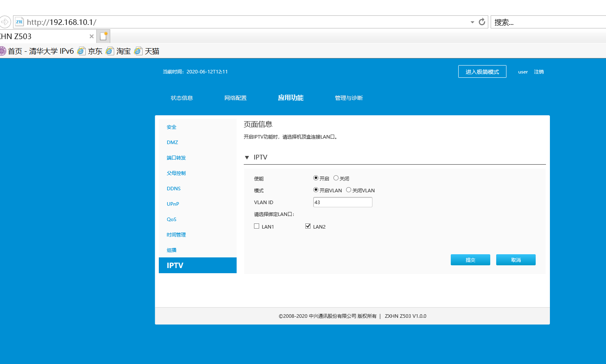
Task: Close the ZXHN Z503 tab
Action: pos(92,36)
